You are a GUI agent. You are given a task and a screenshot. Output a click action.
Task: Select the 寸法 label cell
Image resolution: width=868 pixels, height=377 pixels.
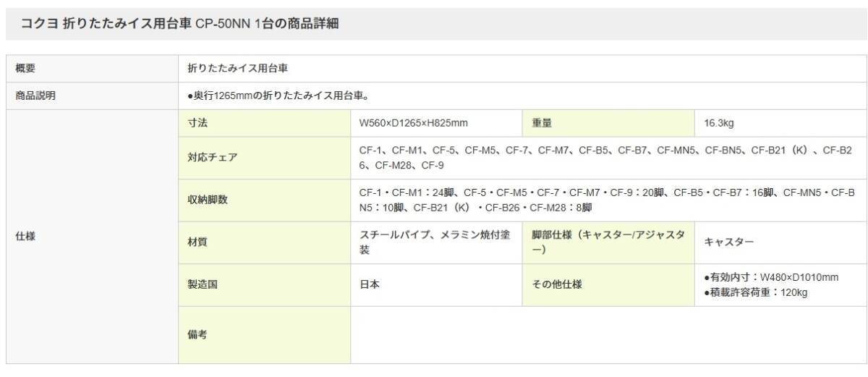coord(264,123)
